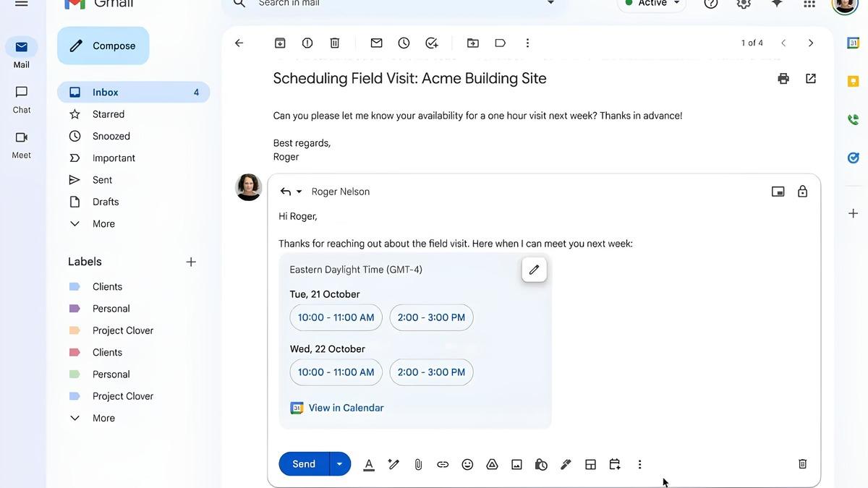Screen dimensions: 868x488
Task: Toggle confidential mode lock icon
Action: 802,192
